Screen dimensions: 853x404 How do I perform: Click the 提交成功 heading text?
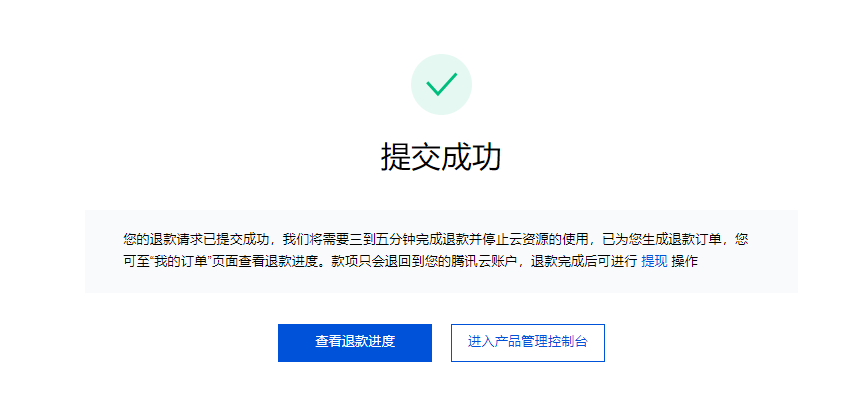point(441,158)
